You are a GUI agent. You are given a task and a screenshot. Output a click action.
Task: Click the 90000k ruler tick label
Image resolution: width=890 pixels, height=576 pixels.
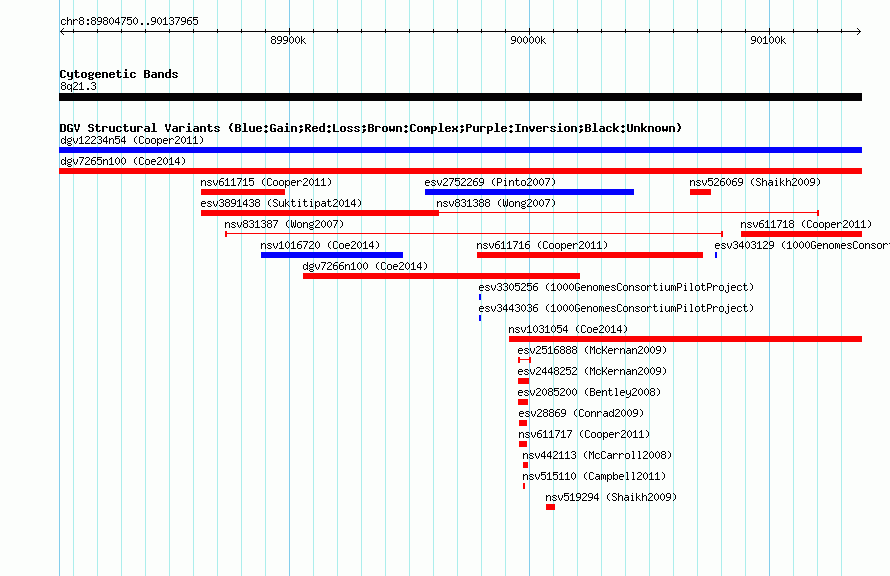pos(528,40)
